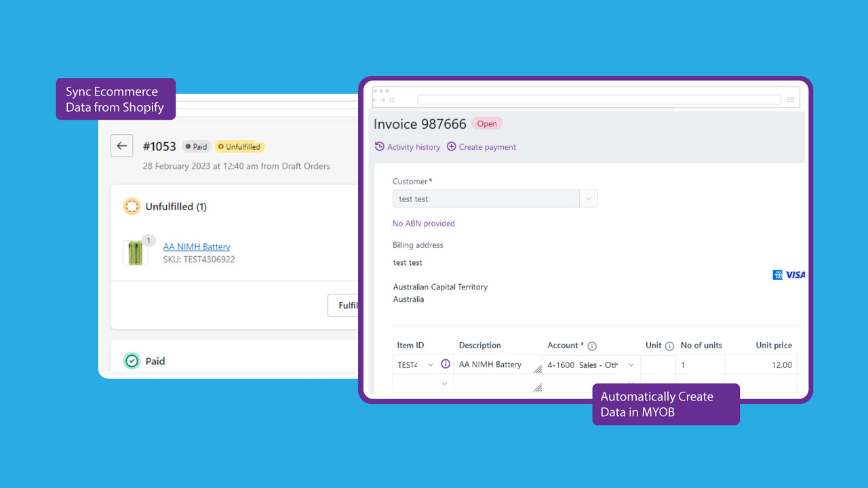Click No ABN provided text
This screenshot has height=488, width=868.
coord(424,224)
